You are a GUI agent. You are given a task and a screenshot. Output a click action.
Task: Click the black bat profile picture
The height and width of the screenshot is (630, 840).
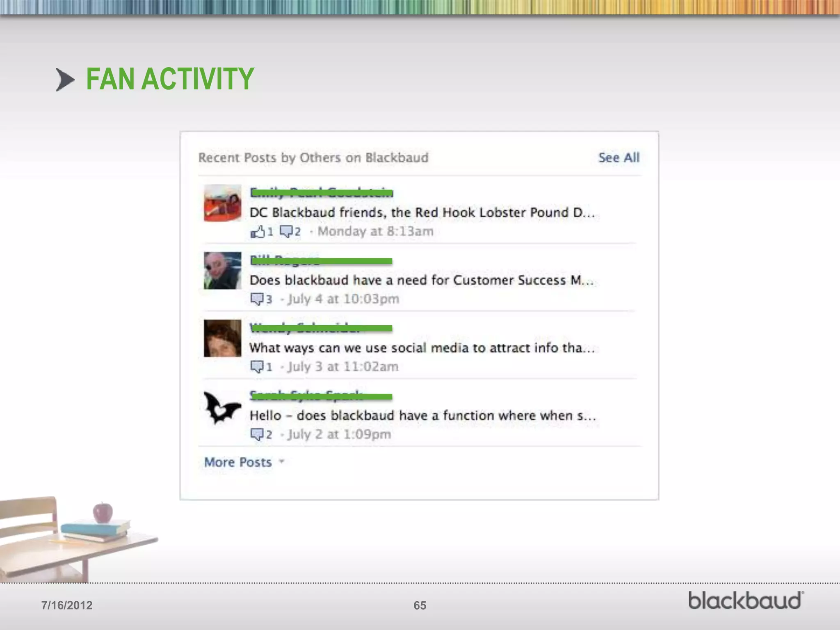click(222, 407)
